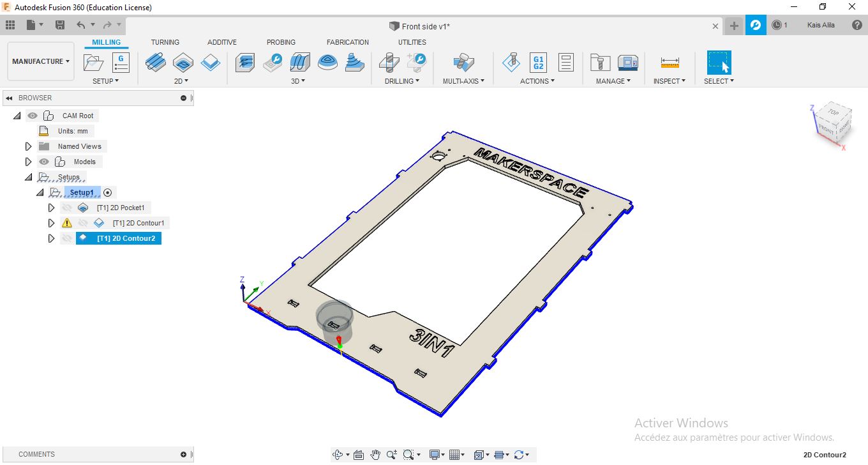Select the 2D Adaptive Clearing tool

155,63
